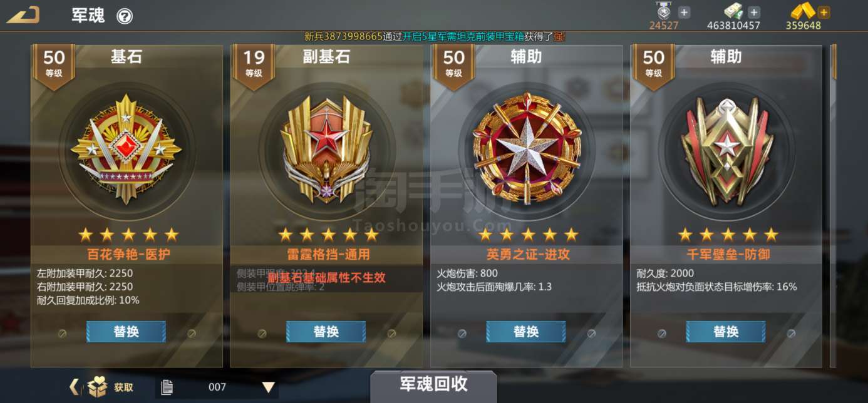
Task: Select the 千军壁垒 shield emblem
Action: [x=726, y=151]
